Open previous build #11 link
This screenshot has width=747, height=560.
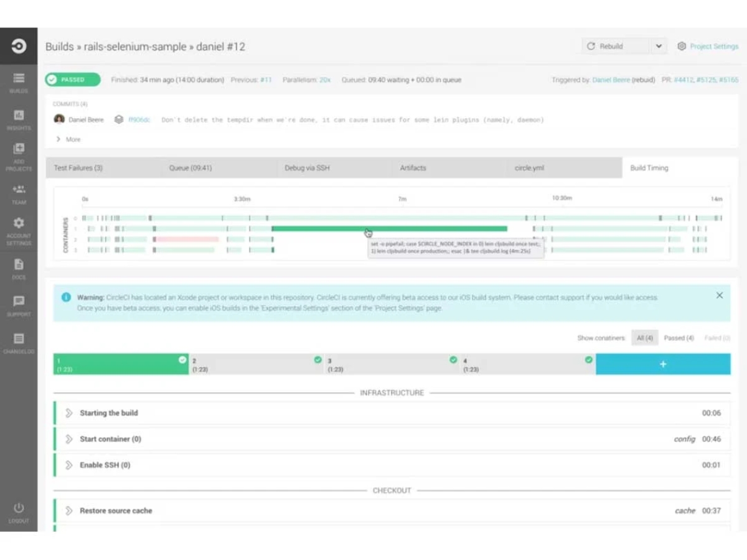tap(266, 80)
